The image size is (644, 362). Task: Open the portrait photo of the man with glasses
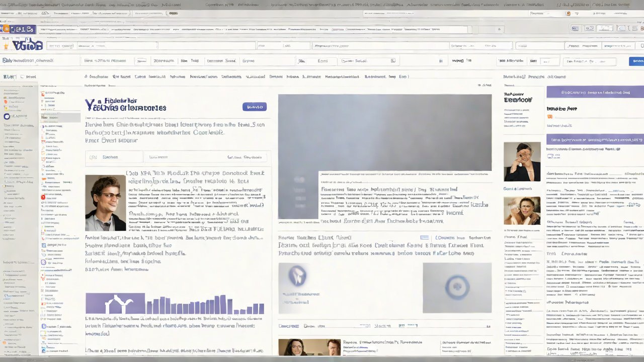(x=106, y=203)
